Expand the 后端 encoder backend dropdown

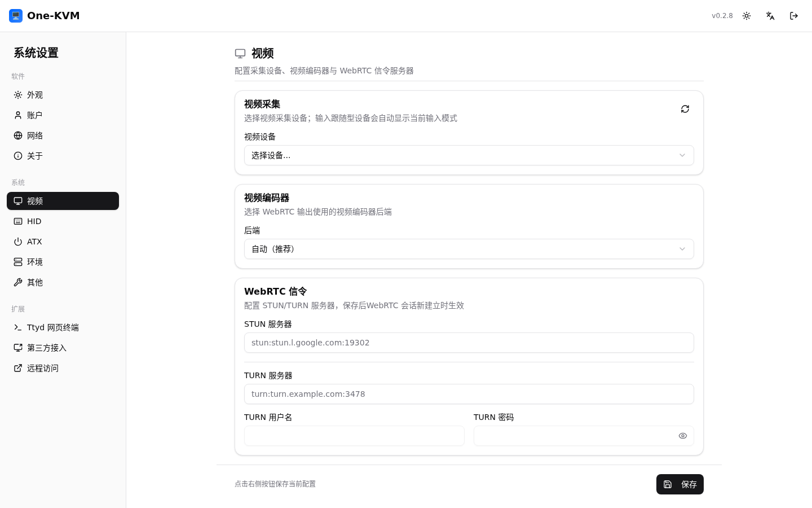pyautogui.click(x=469, y=249)
